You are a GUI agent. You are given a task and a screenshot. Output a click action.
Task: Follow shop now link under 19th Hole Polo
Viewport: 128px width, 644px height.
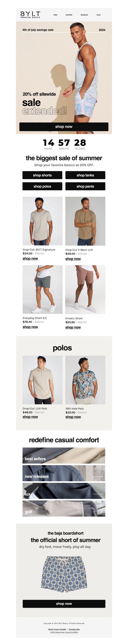tap(73, 417)
